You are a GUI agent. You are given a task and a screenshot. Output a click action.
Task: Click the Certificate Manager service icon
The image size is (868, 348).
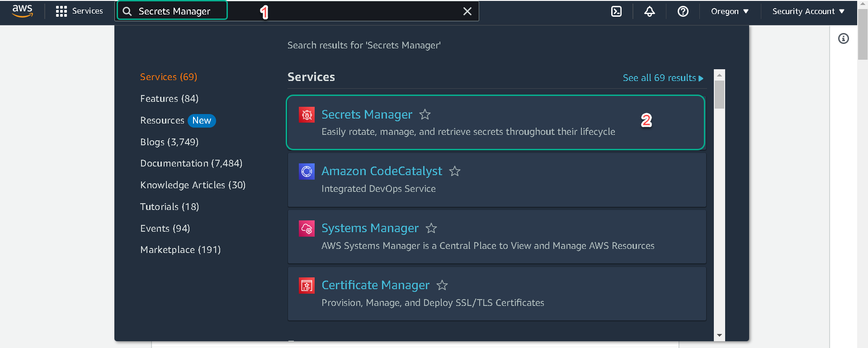(x=307, y=286)
